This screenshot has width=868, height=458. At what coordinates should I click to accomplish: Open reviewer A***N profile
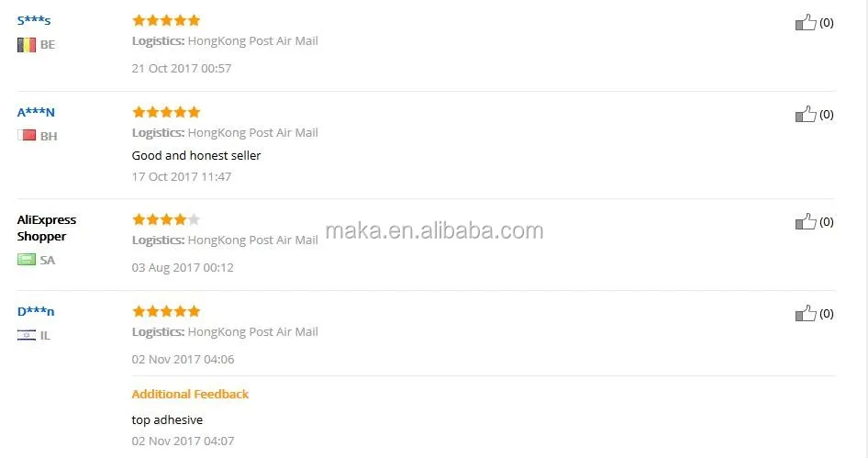tap(36, 112)
